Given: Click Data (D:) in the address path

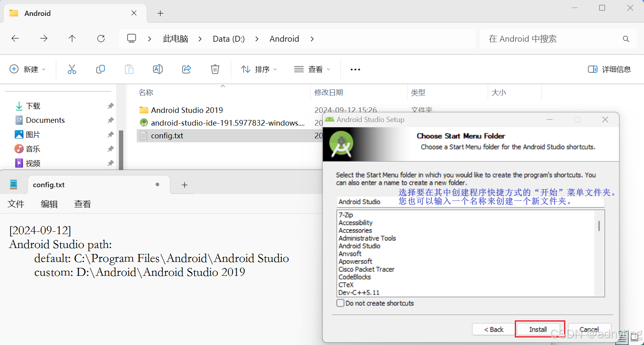Looking at the screenshot, I should click(x=229, y=39).
